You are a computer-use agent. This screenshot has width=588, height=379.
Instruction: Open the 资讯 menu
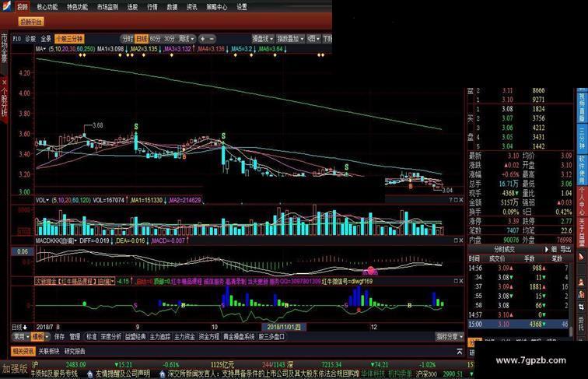pos(192,7)
